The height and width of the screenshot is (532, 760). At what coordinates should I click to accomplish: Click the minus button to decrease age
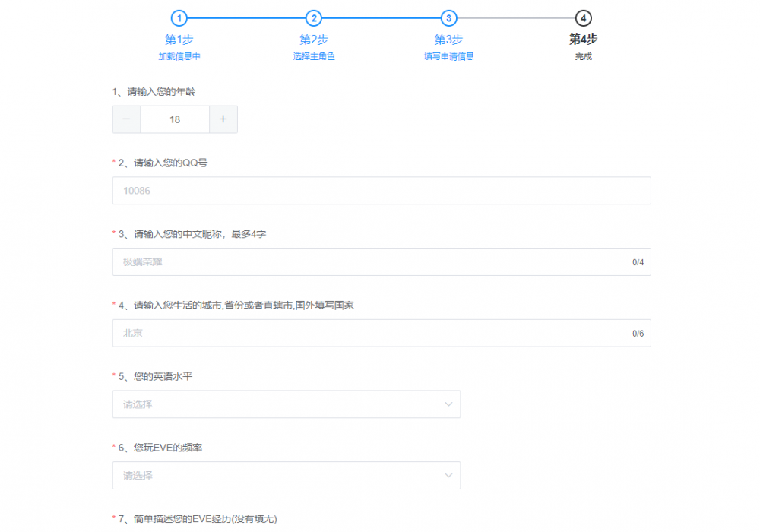coord(126,119)
